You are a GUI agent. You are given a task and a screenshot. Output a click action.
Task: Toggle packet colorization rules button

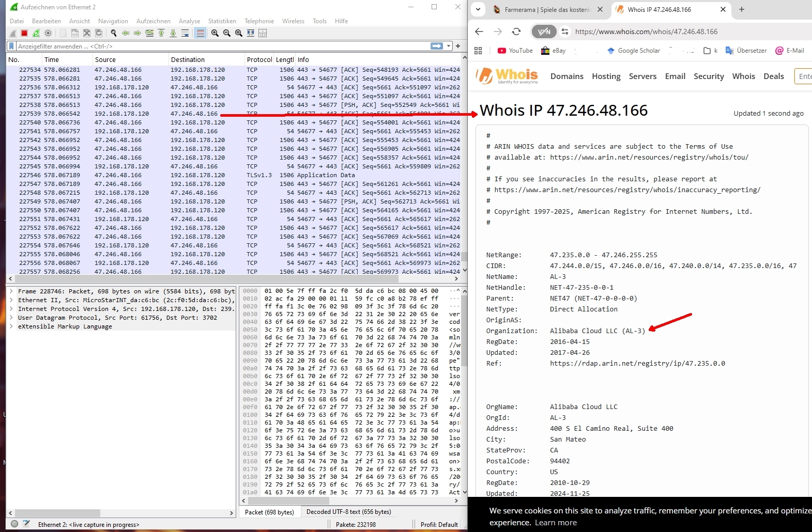(x=201, y=33)
